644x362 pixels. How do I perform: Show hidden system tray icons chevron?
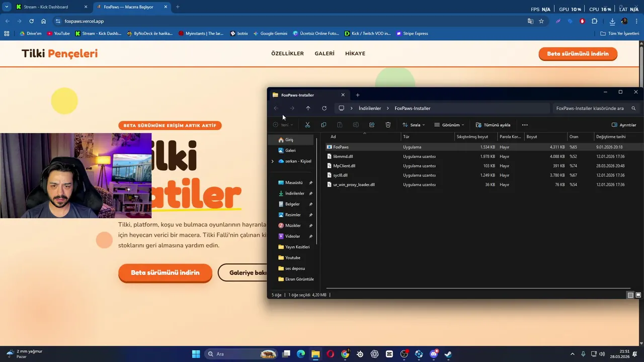[572, 354]
